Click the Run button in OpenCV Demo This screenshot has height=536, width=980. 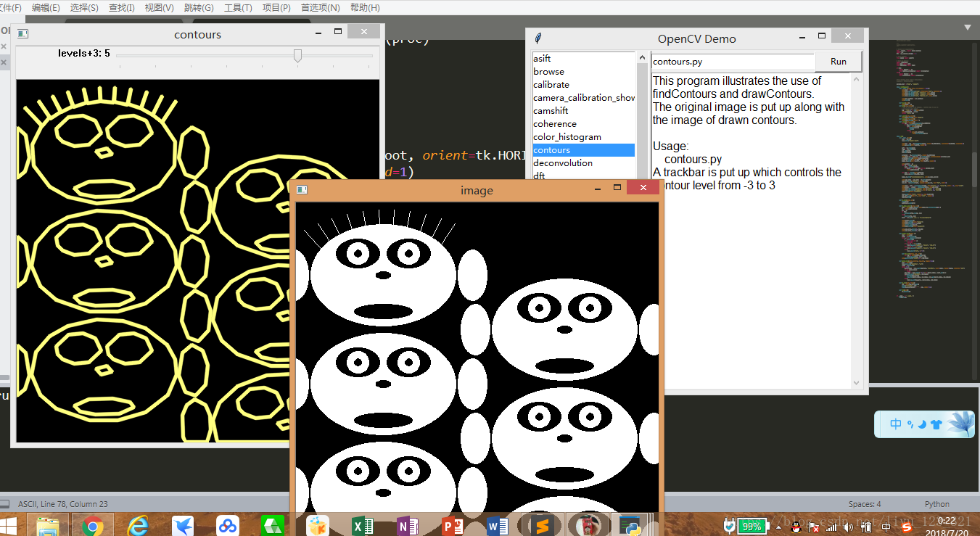pos(839,62)
